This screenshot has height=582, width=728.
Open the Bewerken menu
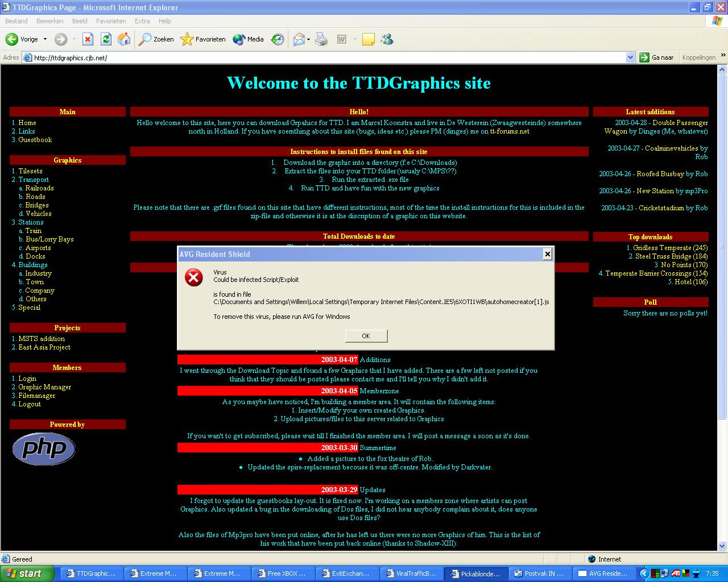tap(50, 21)
